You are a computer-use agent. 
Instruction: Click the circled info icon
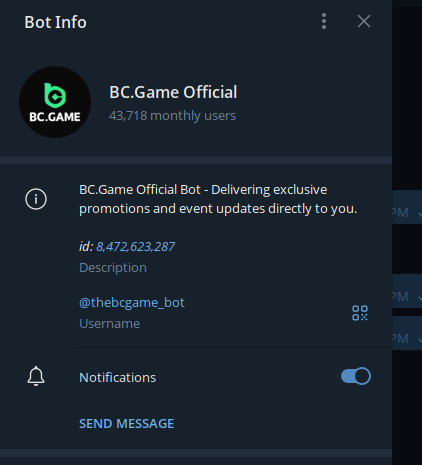(x=36, y=199)
